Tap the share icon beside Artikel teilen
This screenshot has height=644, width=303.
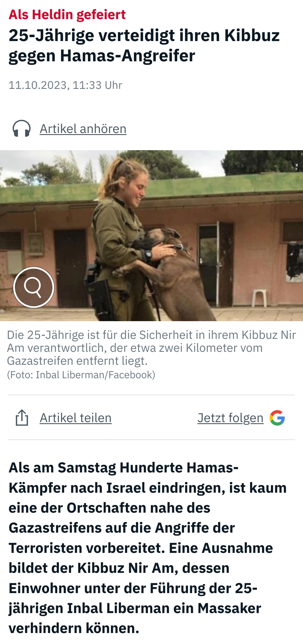22,418
